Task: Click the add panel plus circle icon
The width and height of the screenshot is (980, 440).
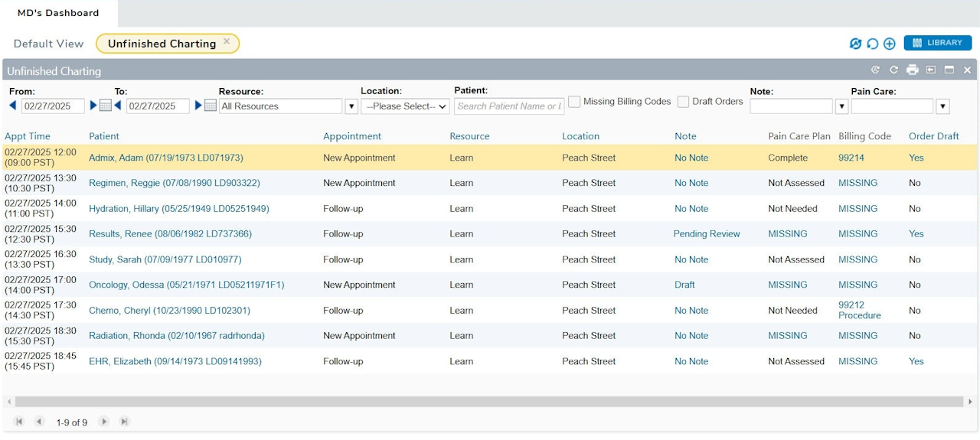Action: click(889, 44)
